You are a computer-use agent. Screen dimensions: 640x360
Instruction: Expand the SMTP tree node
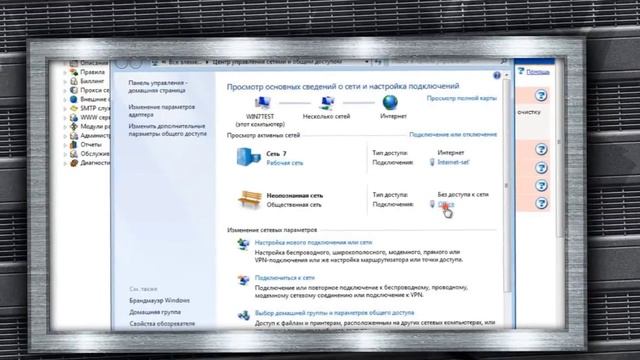coord(65,109)
